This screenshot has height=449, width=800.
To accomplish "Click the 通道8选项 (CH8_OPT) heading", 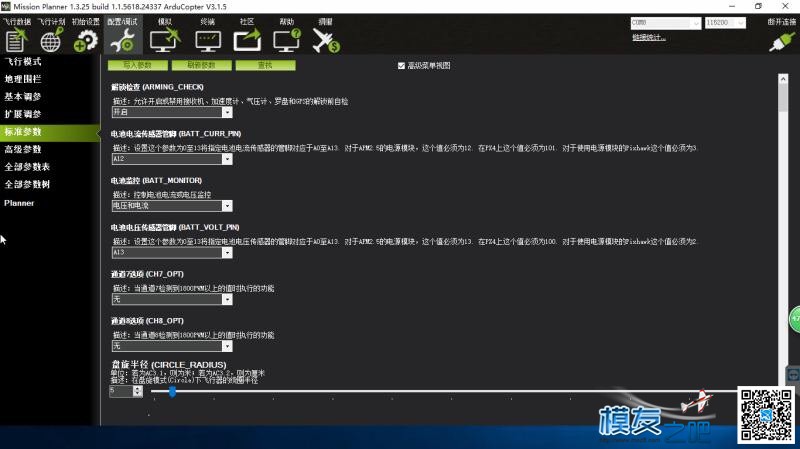I will coord(147,321).
